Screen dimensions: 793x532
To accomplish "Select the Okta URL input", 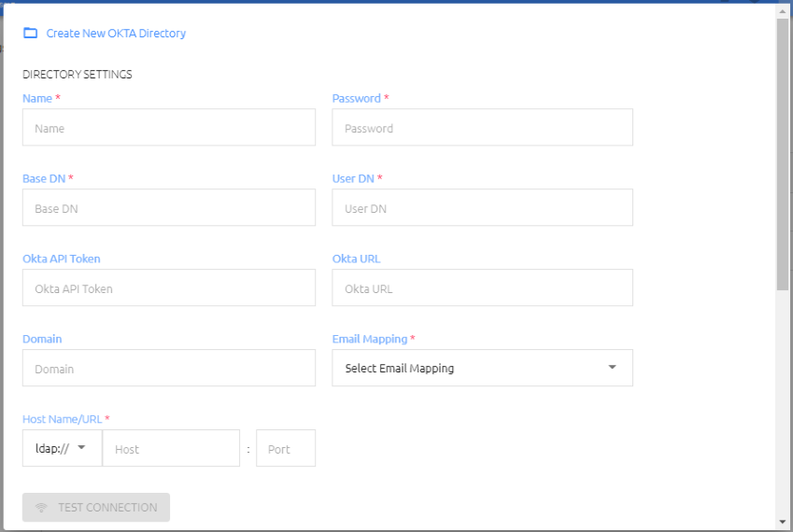I will pyautogui.click(x=482, y=287).
